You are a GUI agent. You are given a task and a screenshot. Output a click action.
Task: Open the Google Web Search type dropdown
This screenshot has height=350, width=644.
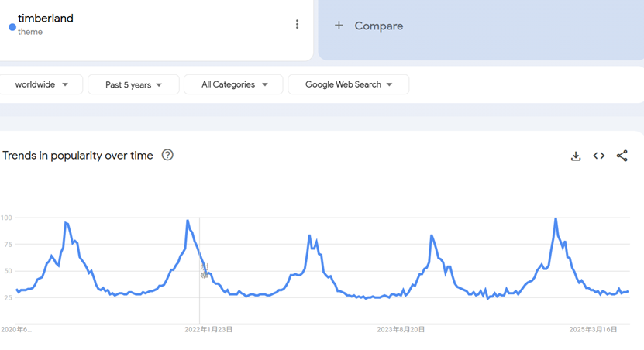(x=348, y=84)
